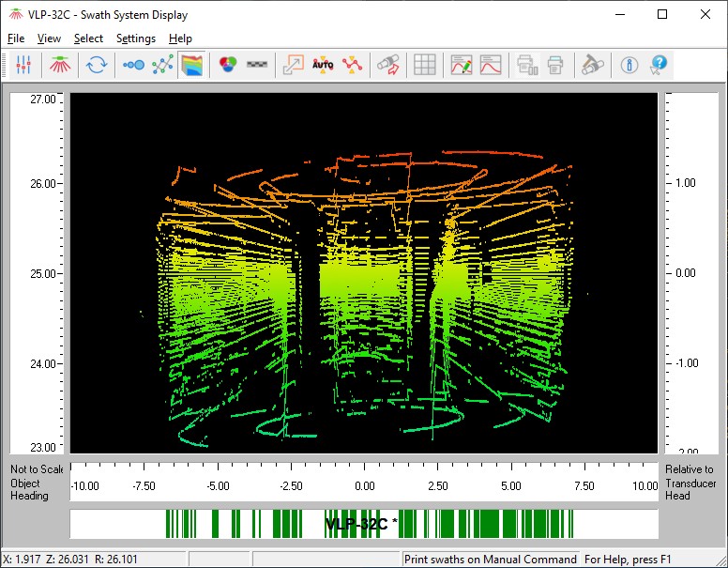Click the red sonar swath beams icon

[x=59, y=65]
